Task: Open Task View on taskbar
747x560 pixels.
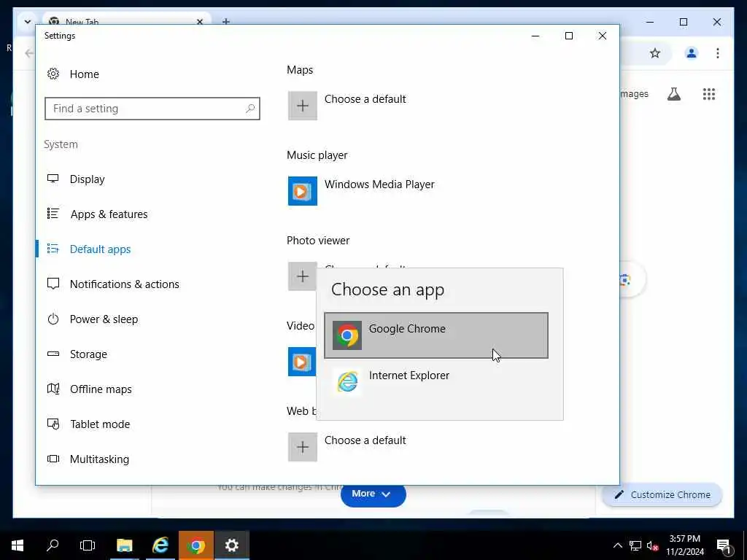Action: click(x=88, y=545)
